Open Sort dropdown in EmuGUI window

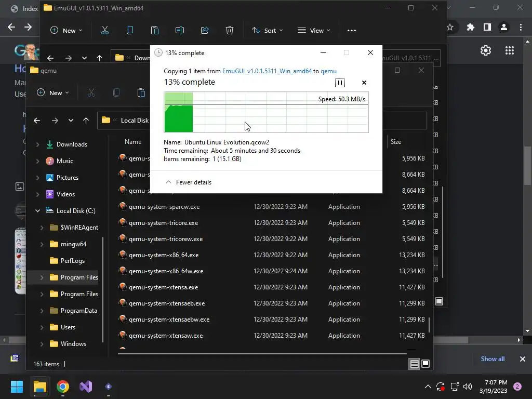[x=267, y=31]
